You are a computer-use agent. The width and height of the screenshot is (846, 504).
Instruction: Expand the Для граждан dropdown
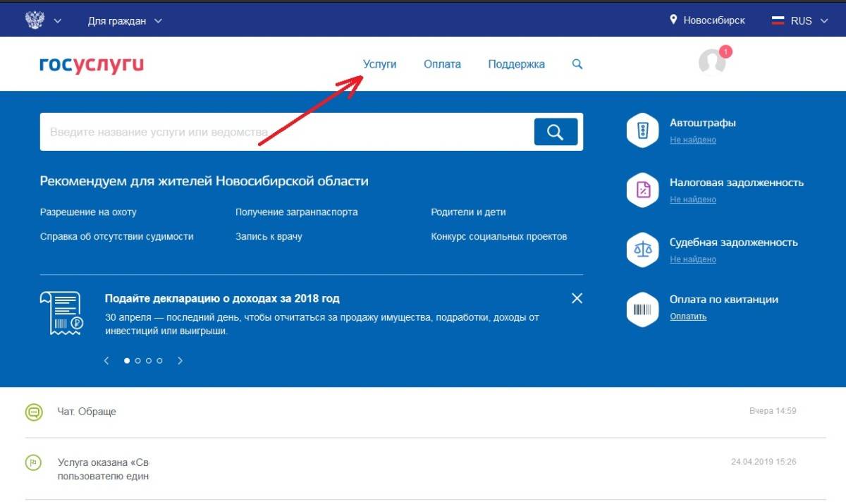pos(125,20)
